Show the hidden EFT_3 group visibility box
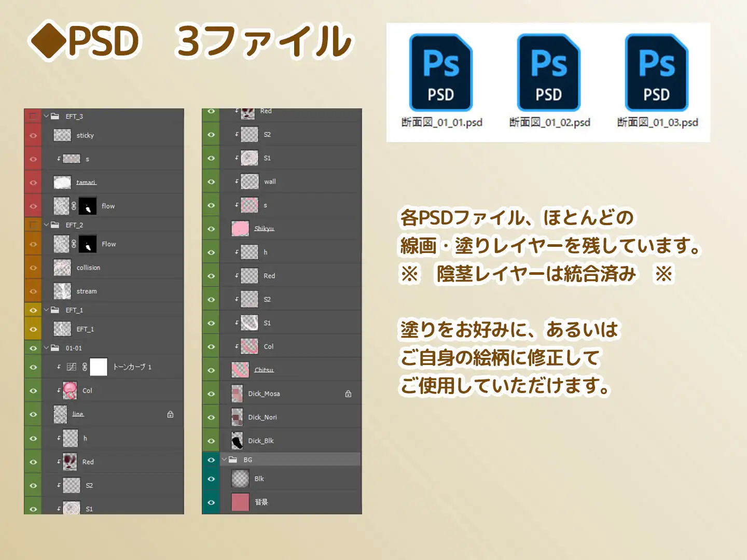 pyautogui.click(x=33, y=116)
